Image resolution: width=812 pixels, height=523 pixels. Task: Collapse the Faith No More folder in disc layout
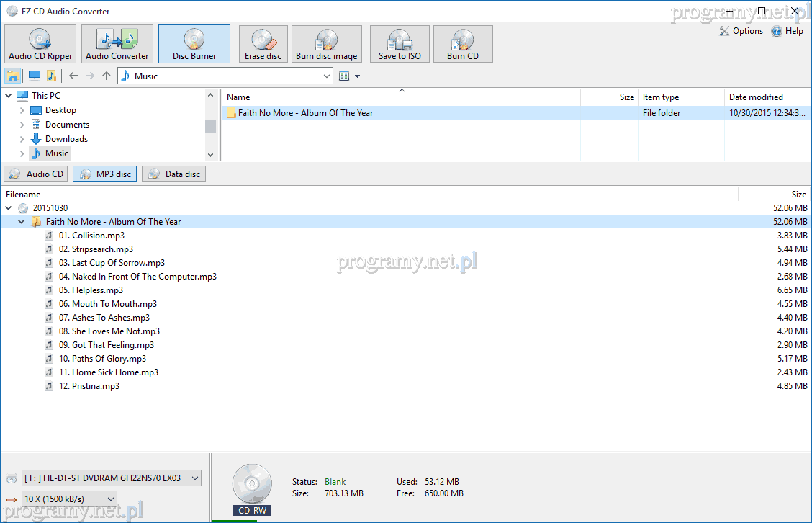pos(22,222)
